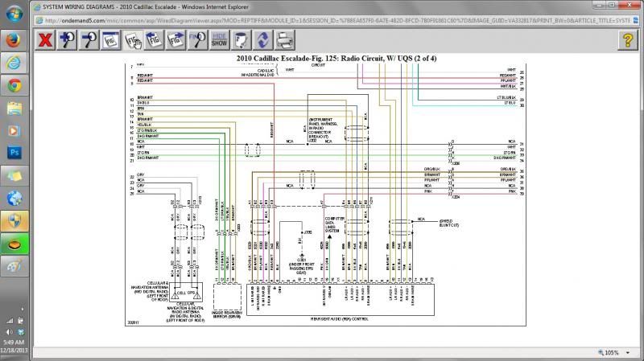The image size is (644, 361).
Task: Open Windows Media Player taskbar icon
Action: [14, 130]
